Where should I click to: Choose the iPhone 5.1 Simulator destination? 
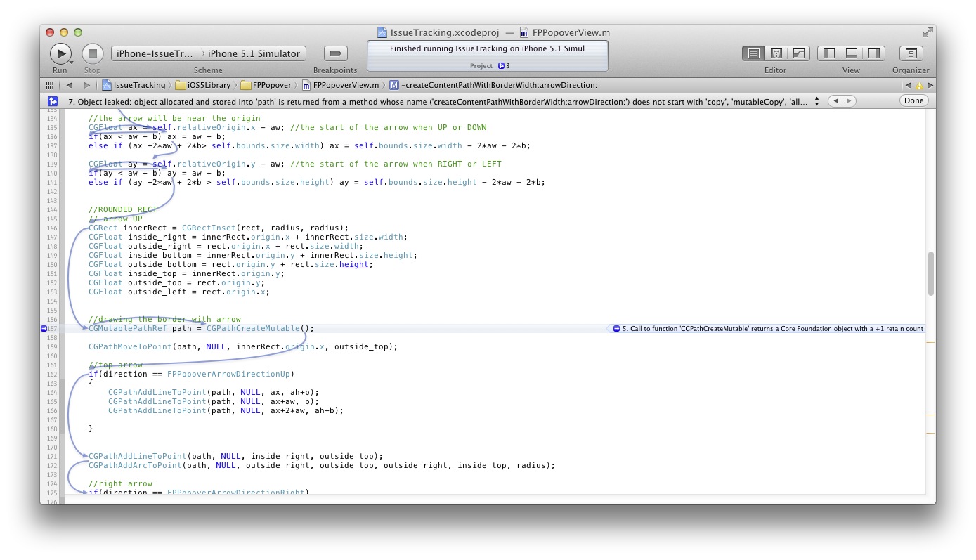254,53
